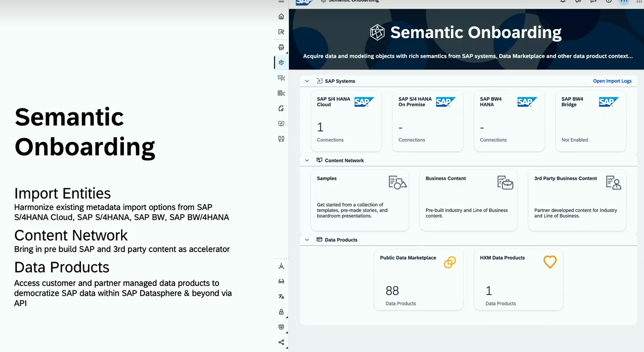The height and width of the screenshot is (352, 644).
Task: Collapse the Content Network section
Action: [x=307, y=160]
